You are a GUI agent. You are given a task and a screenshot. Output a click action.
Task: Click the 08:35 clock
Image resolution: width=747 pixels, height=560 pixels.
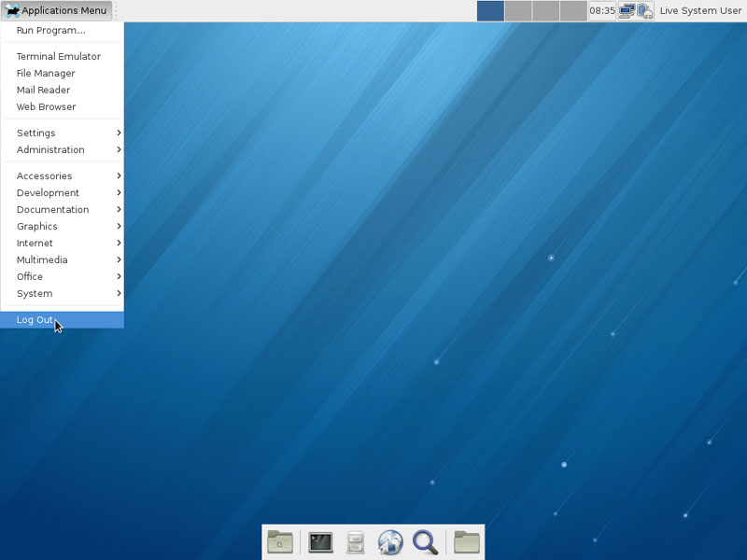tap(602, 10)
